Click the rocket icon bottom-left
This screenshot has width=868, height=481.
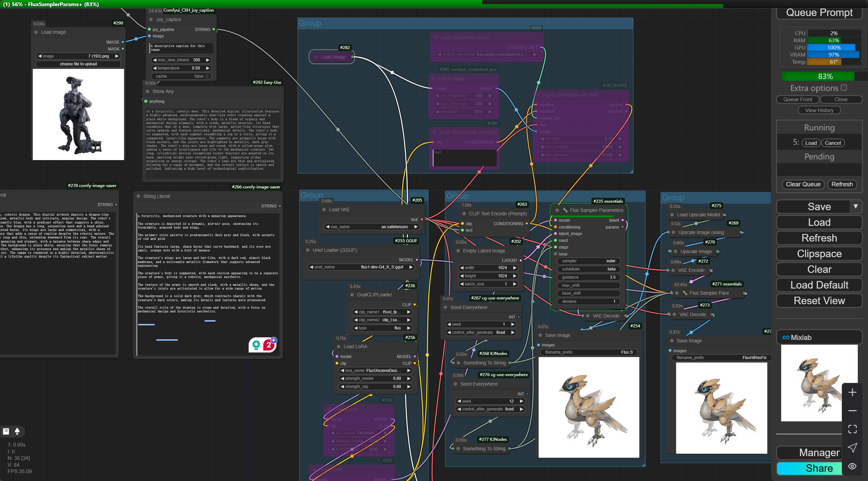coord(17,431)
